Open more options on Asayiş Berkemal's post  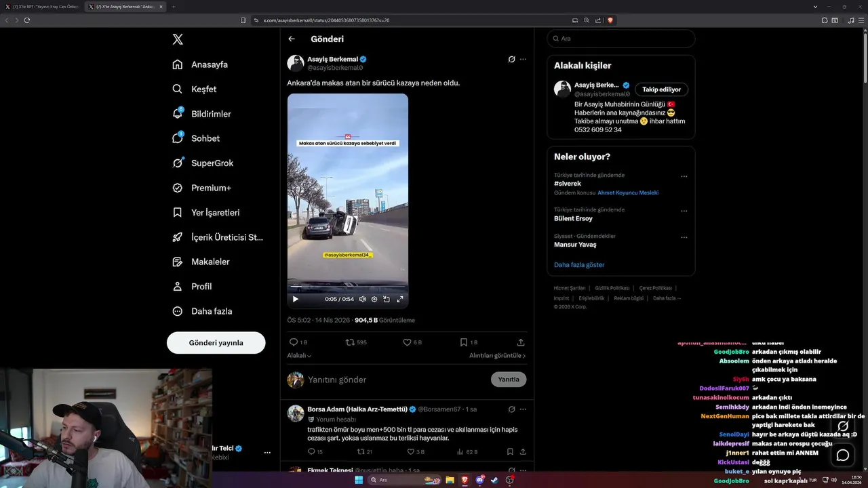pyautogui.click(x=523, y=60)
